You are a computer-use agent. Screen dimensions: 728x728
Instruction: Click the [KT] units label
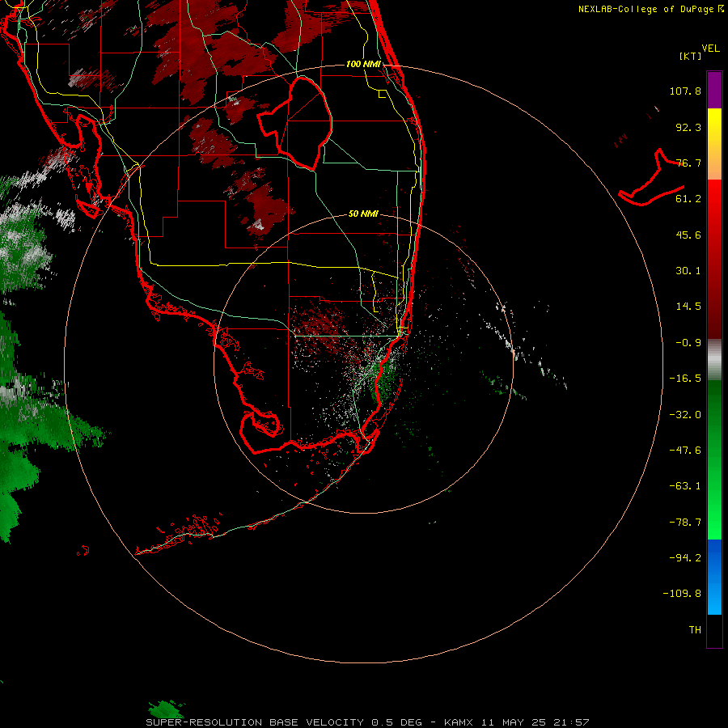pos(691,56)
